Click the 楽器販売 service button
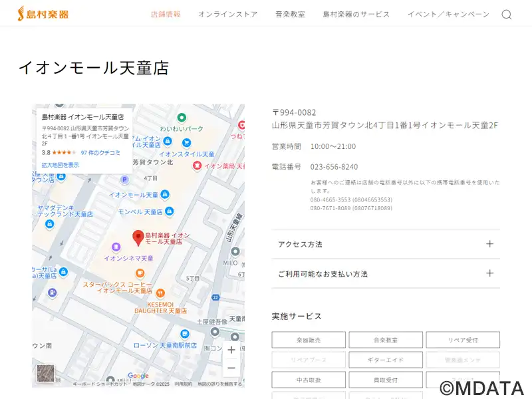This screenshot has width=532, height=399. click(309, 340)
